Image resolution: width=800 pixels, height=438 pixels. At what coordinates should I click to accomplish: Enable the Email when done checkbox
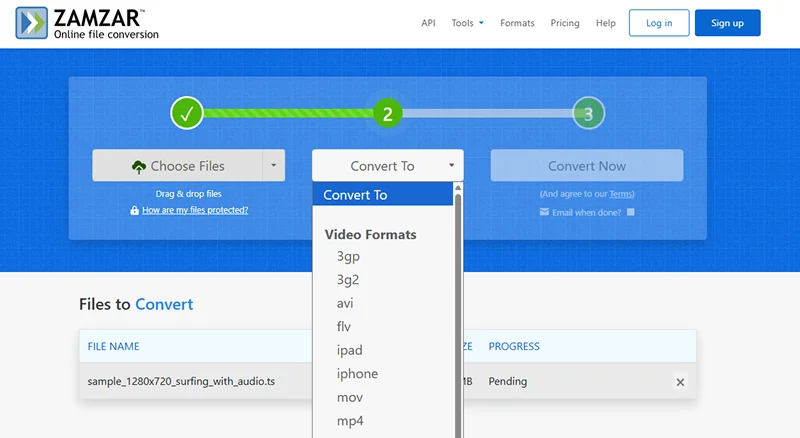(631, 212)
